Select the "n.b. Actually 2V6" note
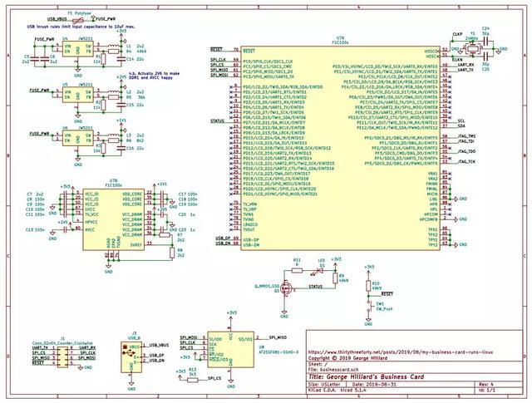 coord(154,76)
